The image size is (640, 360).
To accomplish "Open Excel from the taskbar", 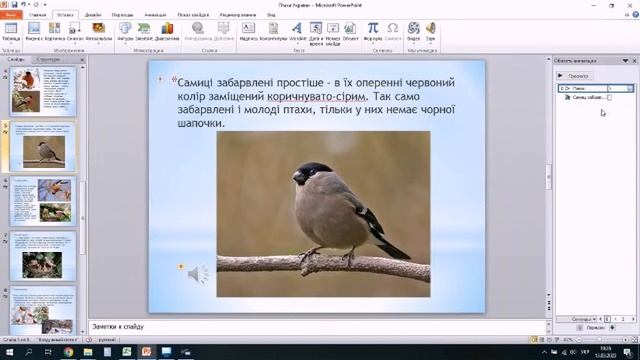I will [x=127, y=352].
